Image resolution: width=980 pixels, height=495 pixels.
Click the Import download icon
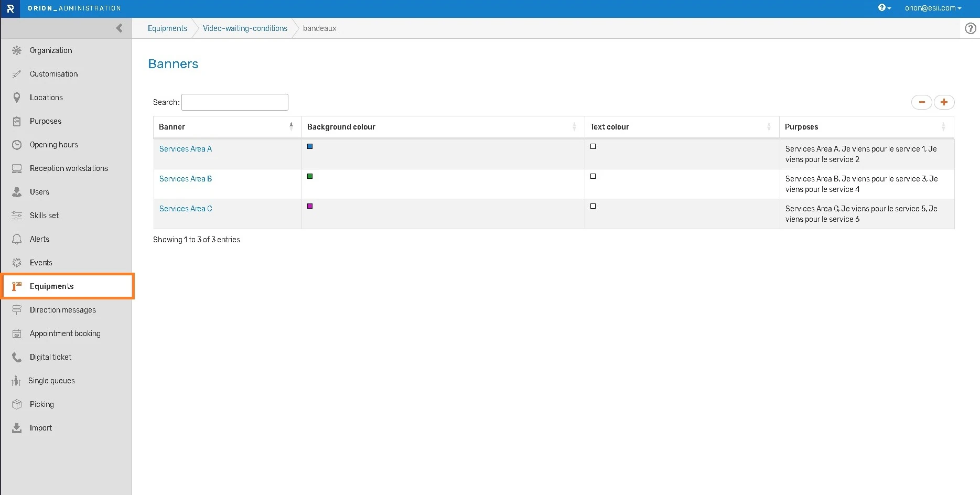[x=17, y=428]
